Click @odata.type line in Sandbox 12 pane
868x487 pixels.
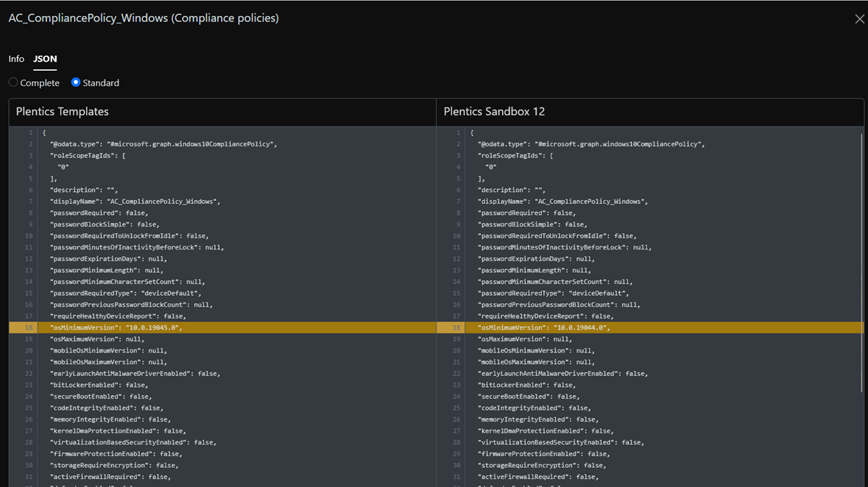pyautogui.click(x=590, y=144)
